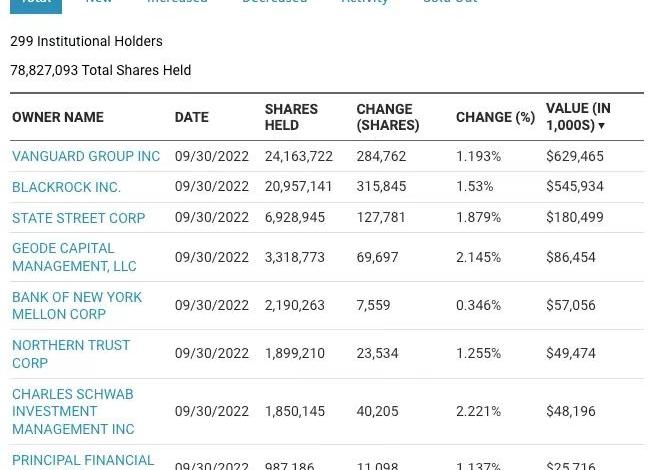656x470 pixels.
Task: Click the Shares Held column header
Action: tap(291, 117)
